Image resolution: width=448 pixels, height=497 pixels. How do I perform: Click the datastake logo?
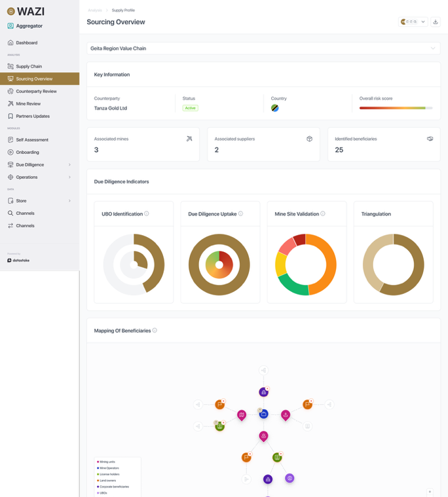(x=18, y=260)
